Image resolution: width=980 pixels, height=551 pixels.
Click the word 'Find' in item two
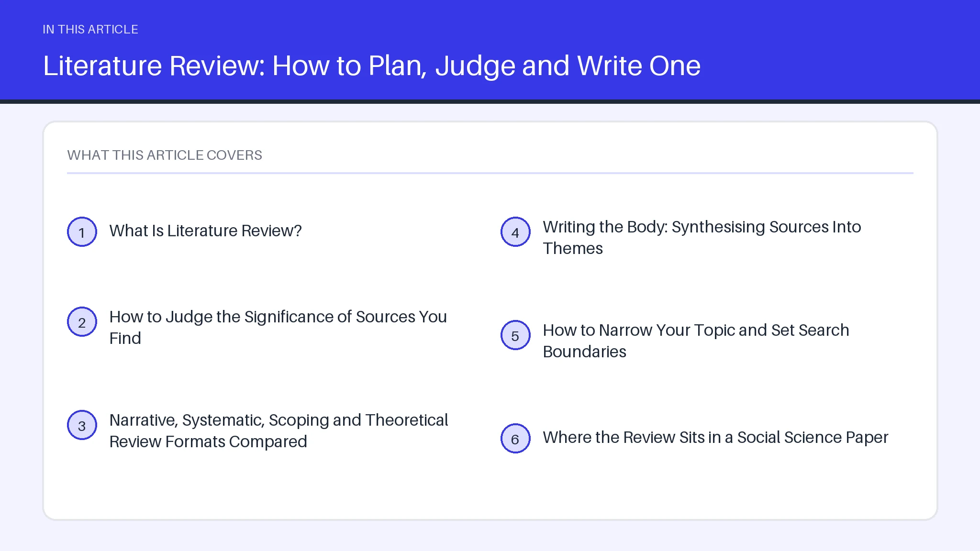(x=125, y=339)
